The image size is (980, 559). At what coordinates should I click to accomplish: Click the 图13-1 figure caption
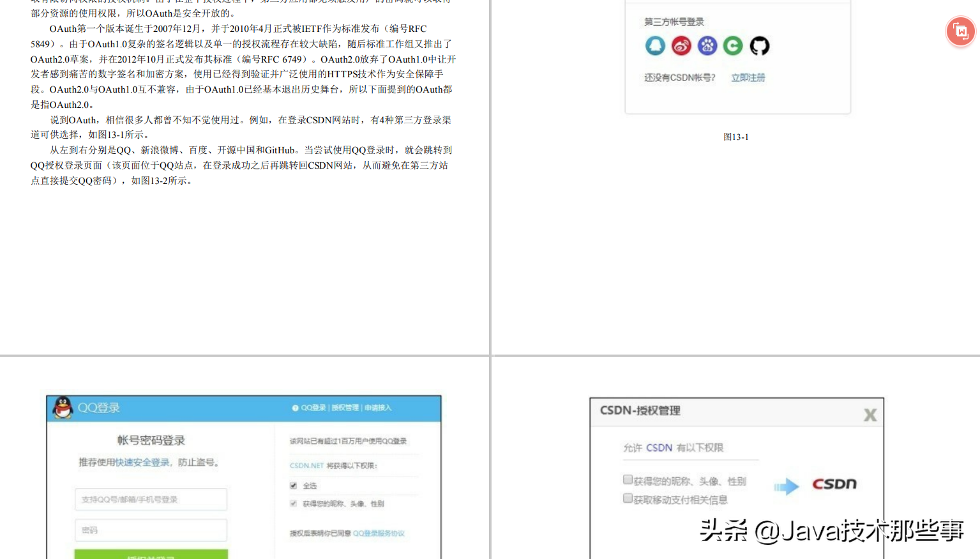[x=736, y=137]
